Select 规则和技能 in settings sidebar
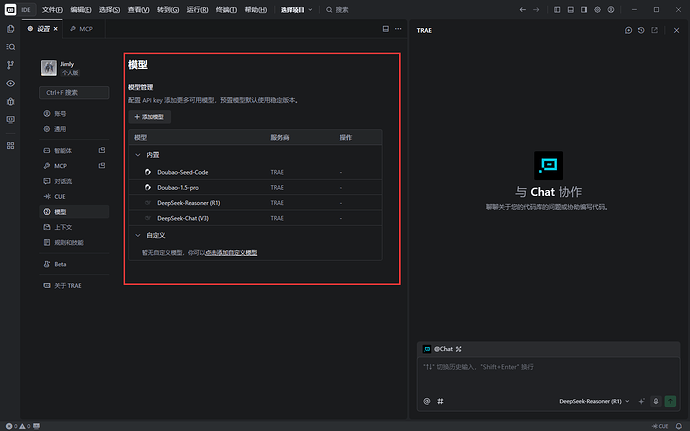690x431 pixels. point(74,243)
